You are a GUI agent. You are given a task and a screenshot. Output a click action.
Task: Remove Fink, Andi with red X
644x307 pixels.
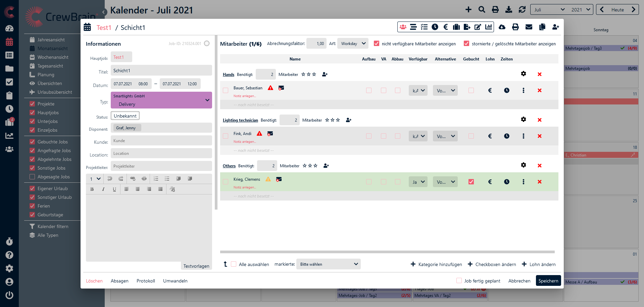[540, 136]
